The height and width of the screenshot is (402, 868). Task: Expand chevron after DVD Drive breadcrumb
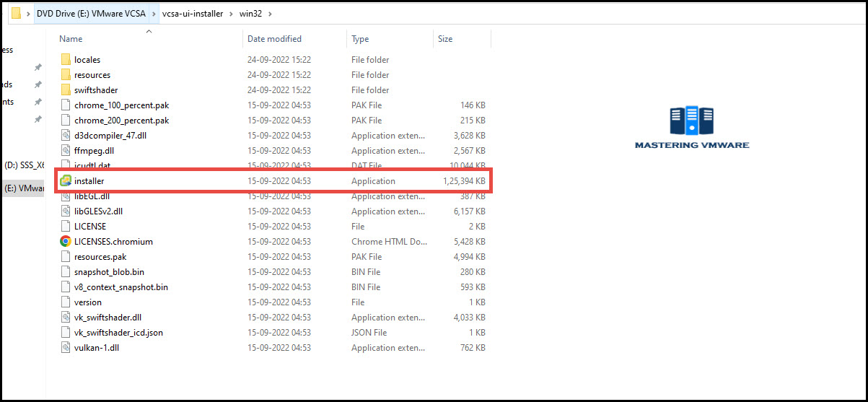[x=155, y=14]
